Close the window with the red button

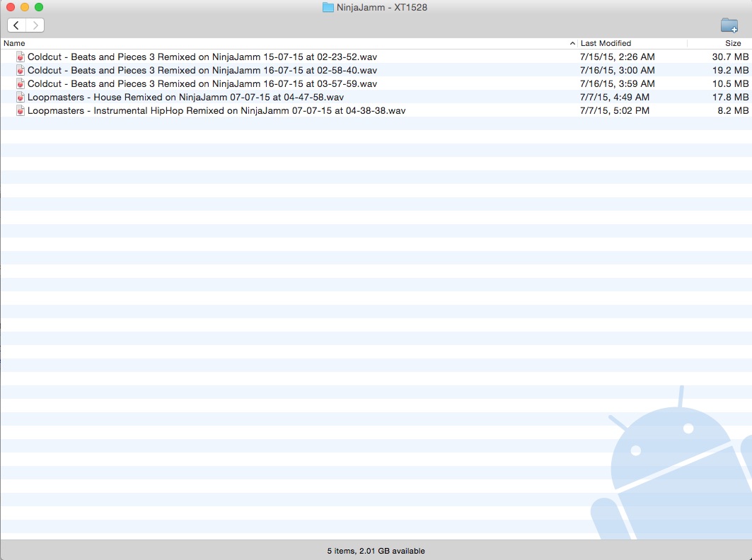pos(11,7)
